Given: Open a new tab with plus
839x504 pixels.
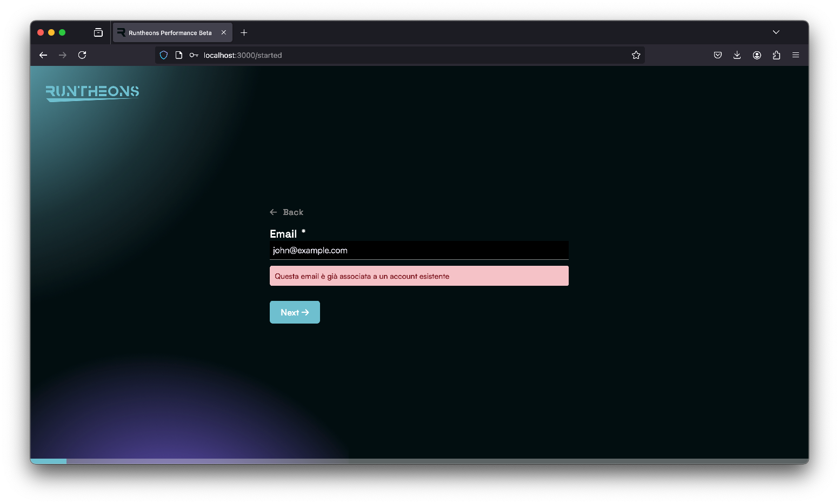Looking at the screenshot, I should click(x=244, y=32).
